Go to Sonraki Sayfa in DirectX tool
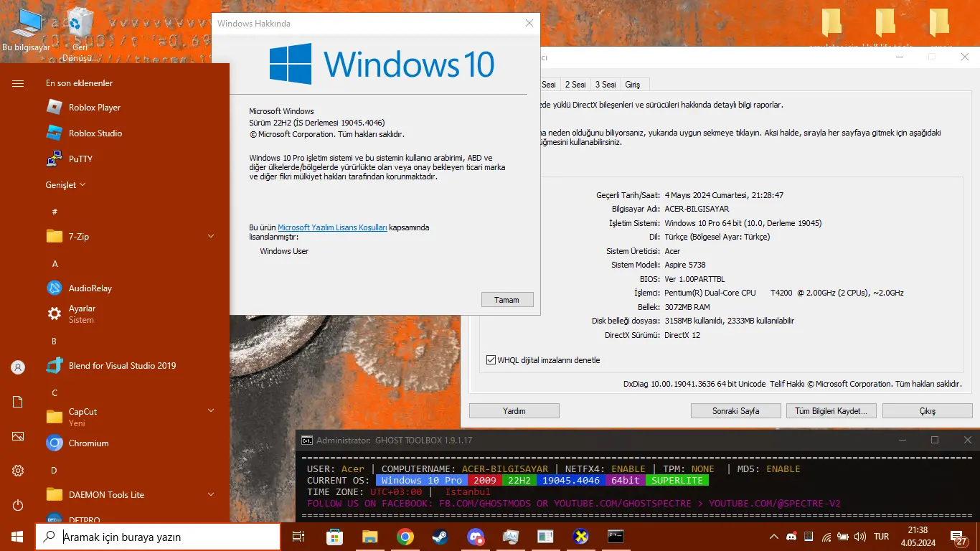 click(x=736, y=411)
